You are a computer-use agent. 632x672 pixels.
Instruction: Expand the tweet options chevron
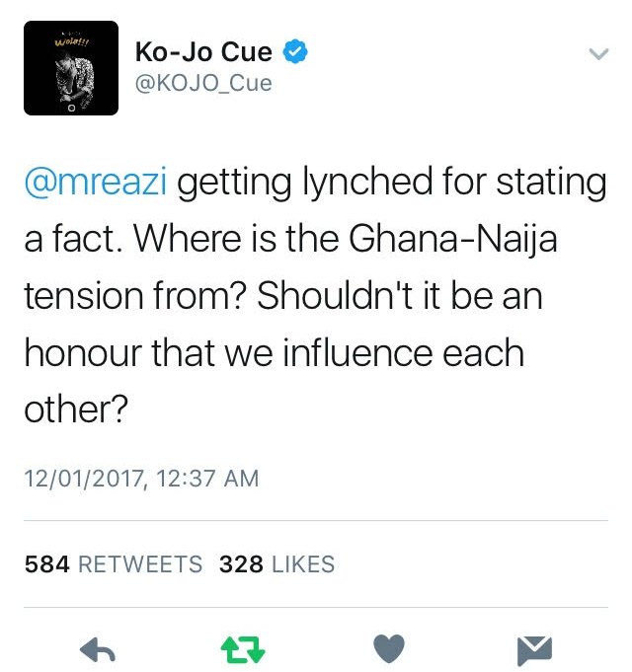pos(598,54)
